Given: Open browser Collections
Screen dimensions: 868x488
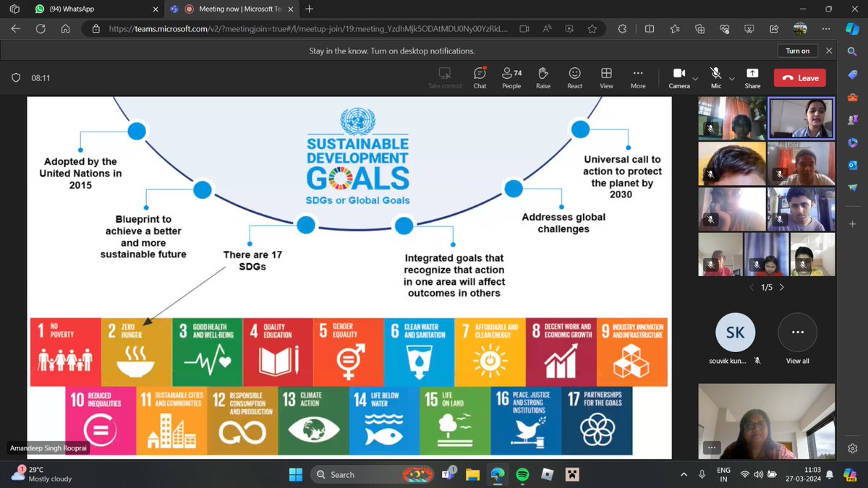Looking at the screenshot, I should coord(699,29).
